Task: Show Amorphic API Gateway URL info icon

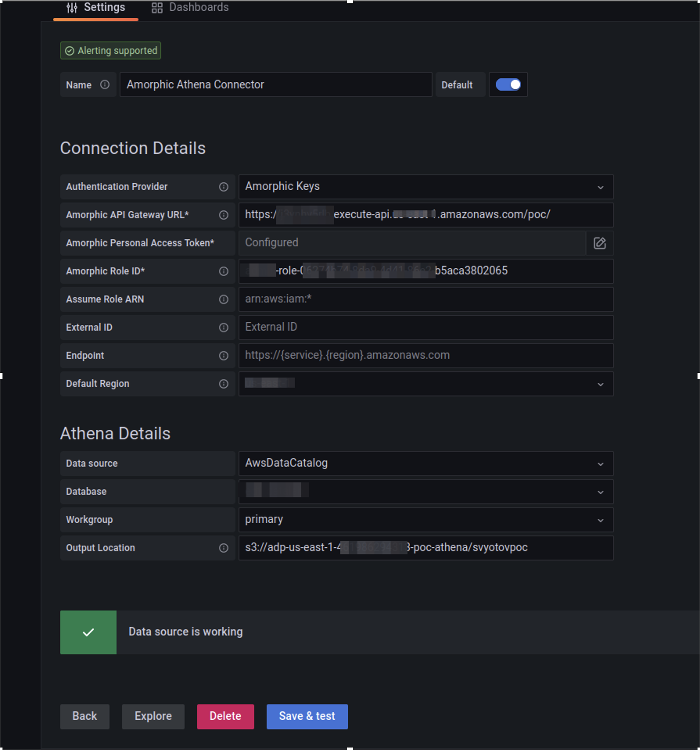Action: coord(224,215)
